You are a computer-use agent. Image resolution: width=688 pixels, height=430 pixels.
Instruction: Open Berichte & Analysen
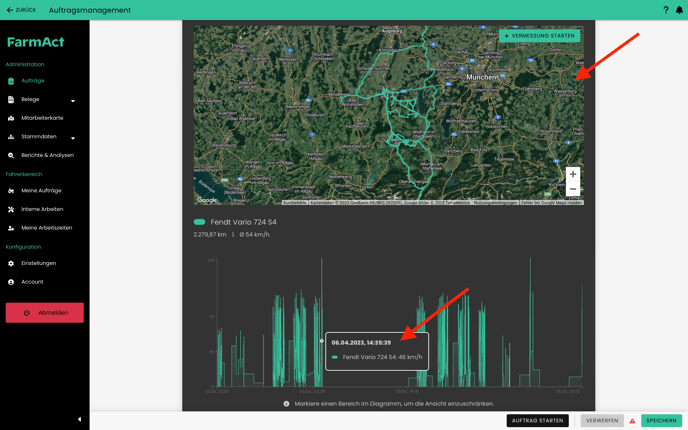point(47,155)
